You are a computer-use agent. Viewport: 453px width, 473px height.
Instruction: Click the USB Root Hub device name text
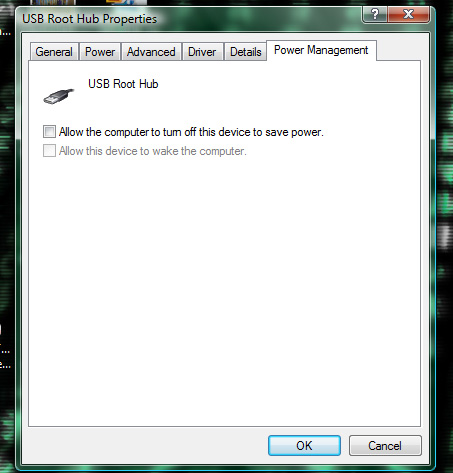click(123, 84)
